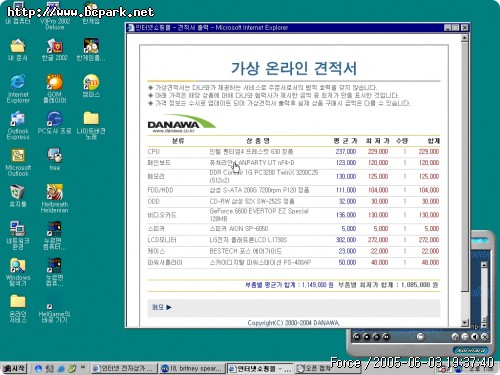Switch to the 인터넷 전자상가 taskbar window
This screenshot has width=500, height=375.
coord(124,368)
